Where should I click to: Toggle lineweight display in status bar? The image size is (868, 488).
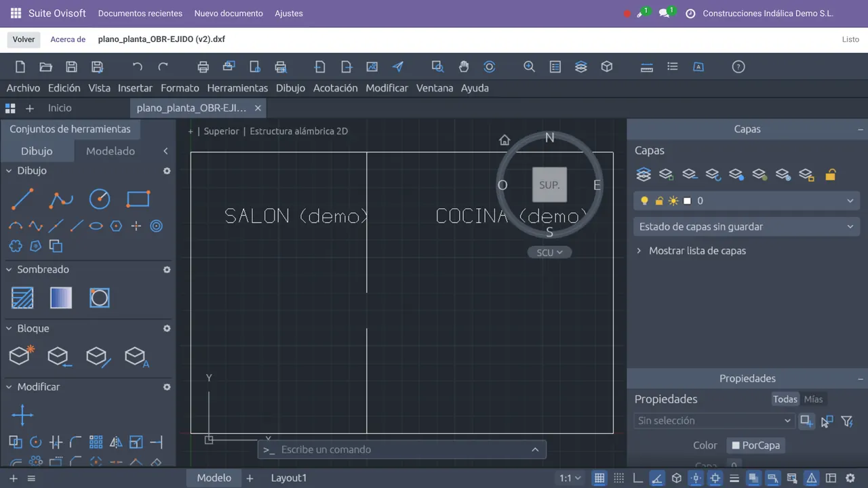(x=734, y=478)
